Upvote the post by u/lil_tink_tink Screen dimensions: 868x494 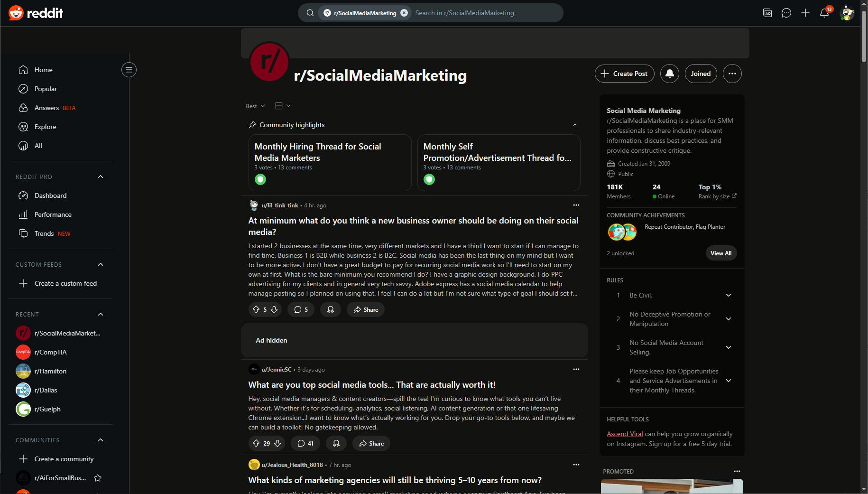coord(256,309)
